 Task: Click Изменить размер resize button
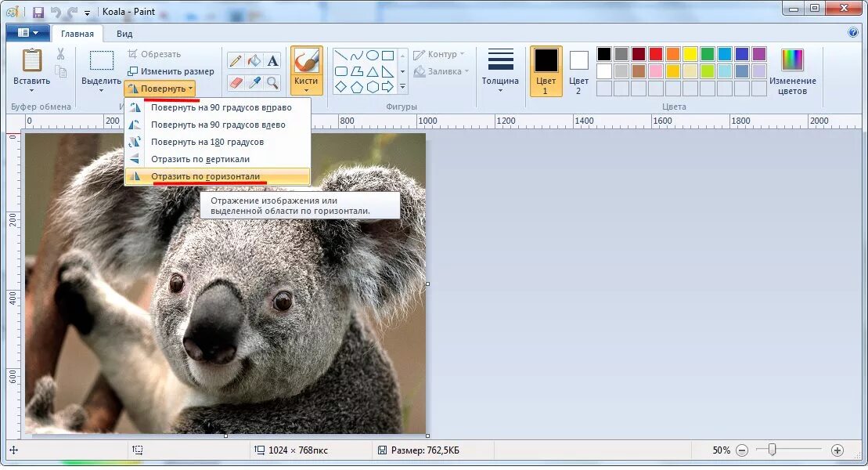pyautogui.click(x=171, y=71)
